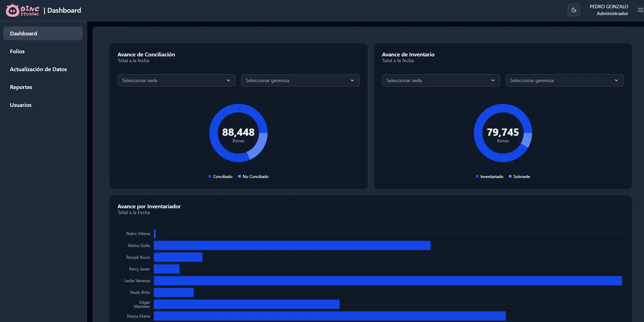
Task: Toggle the No Conciliado legend item
Action: pyautogui.click(x=254, y=177)
